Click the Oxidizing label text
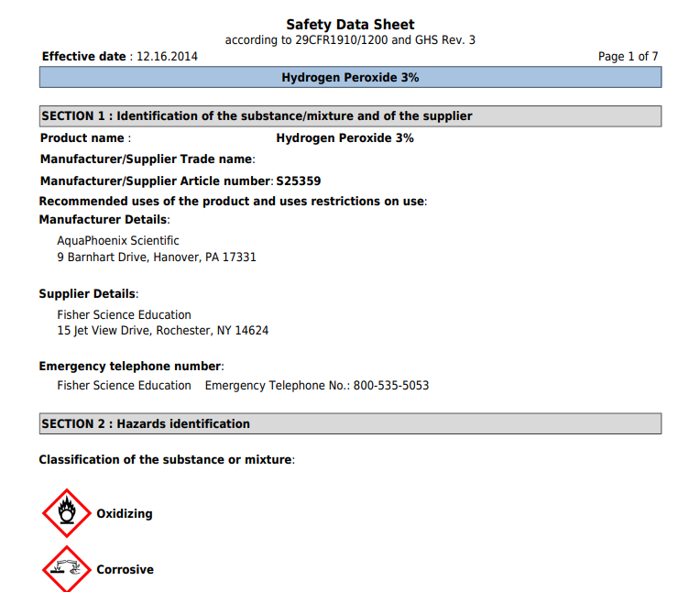700x592 pixels. pyautogui.click(x=125, y=514)
